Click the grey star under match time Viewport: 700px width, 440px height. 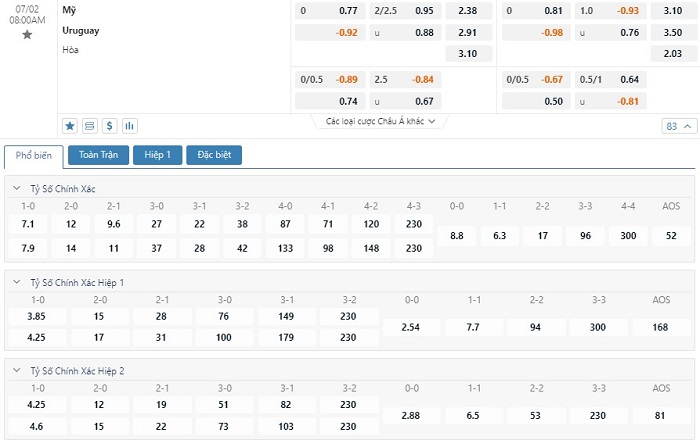pos(27,34)
